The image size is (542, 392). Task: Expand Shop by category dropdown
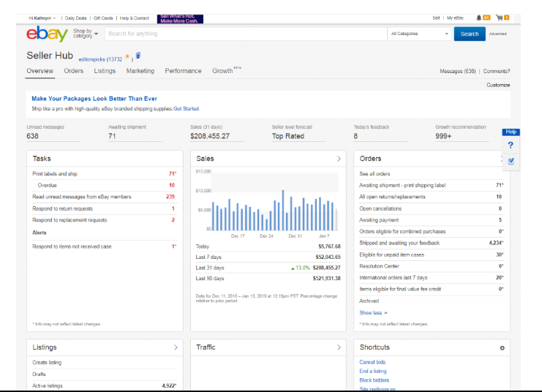[x=86, y=34]
